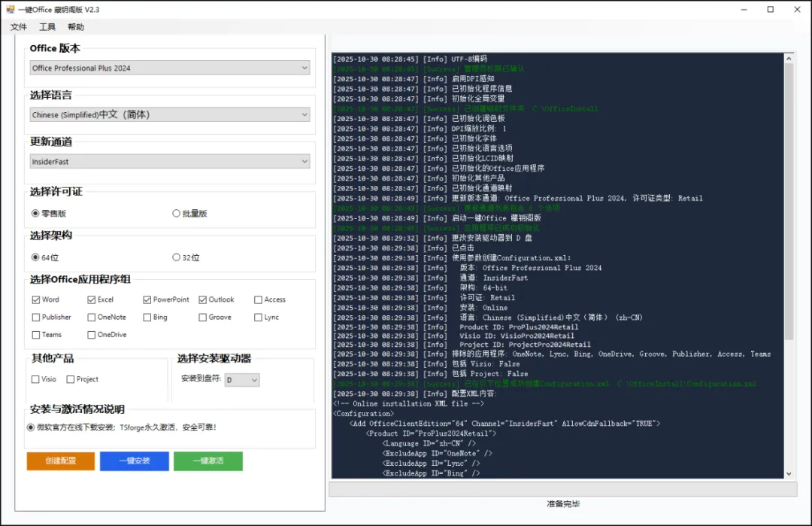
Task: Check the OneNote checkbox
Action: pos(92,317)
